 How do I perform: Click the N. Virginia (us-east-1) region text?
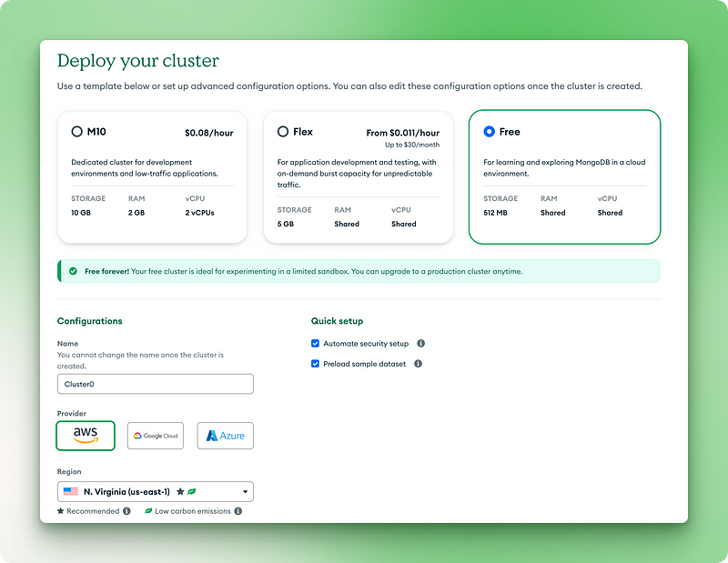point(126,491)
